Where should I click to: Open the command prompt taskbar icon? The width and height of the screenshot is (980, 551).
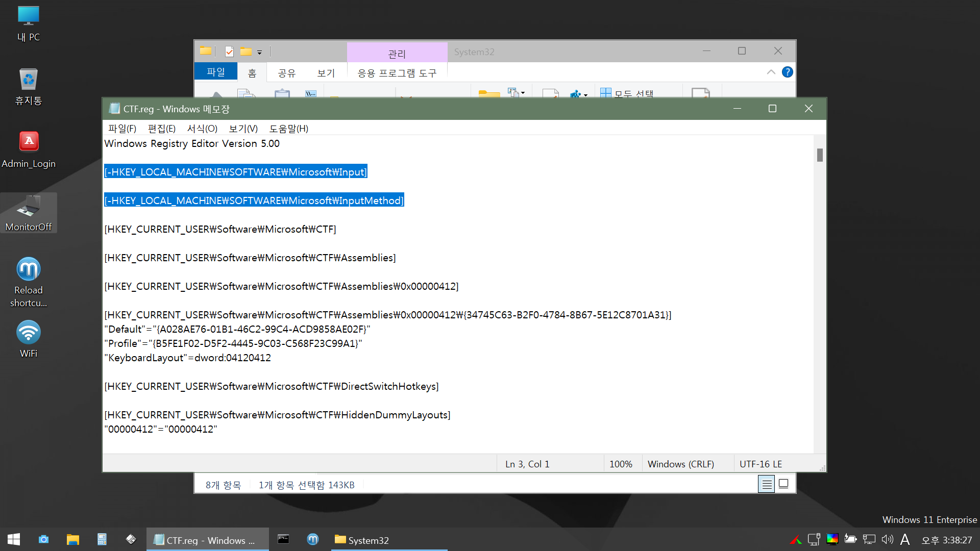click(283, 539)
